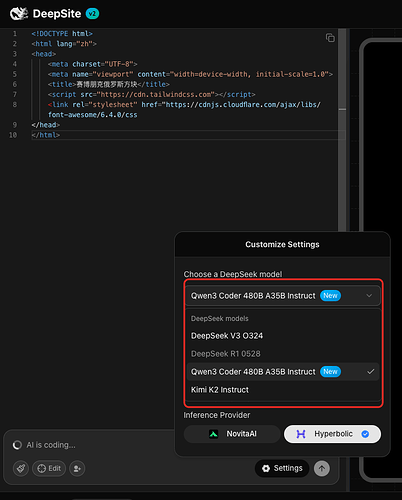Viewport: 402px width, 500px height.
Task: Click the 'AI is coding...' status text
Action: pos(51,445)
